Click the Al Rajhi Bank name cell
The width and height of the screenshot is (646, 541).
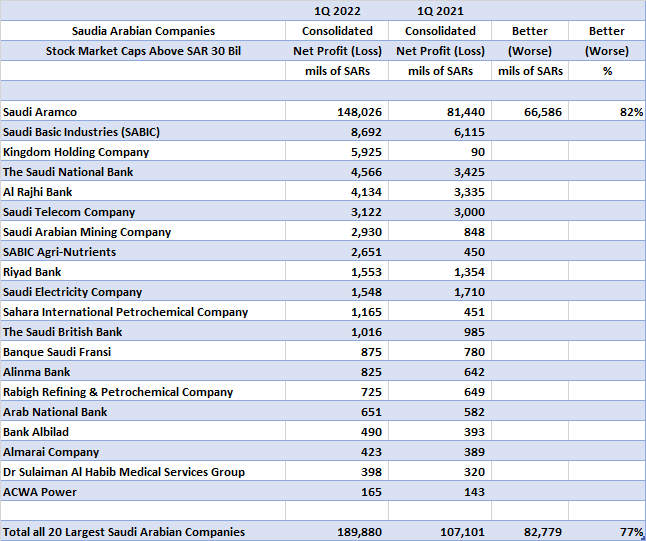click(x=143, y=192)
